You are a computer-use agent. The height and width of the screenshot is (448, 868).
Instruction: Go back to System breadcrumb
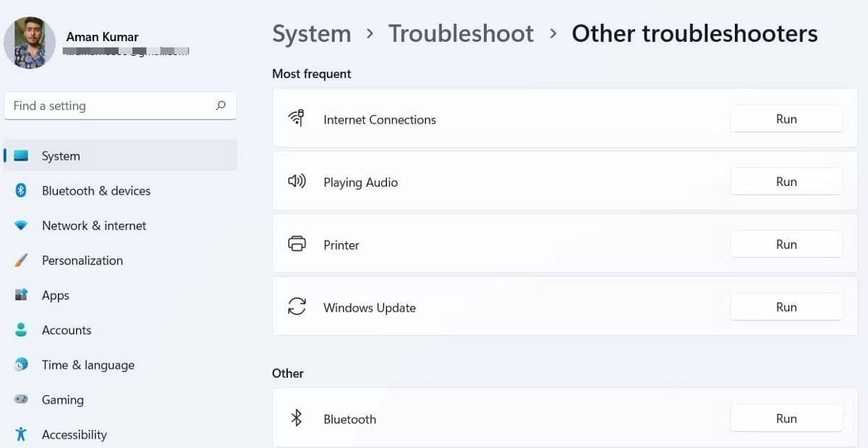tap(311, 33)
